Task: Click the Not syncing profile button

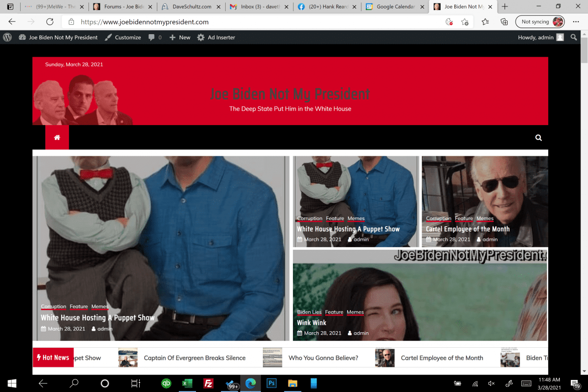Action: click(540, 22)
